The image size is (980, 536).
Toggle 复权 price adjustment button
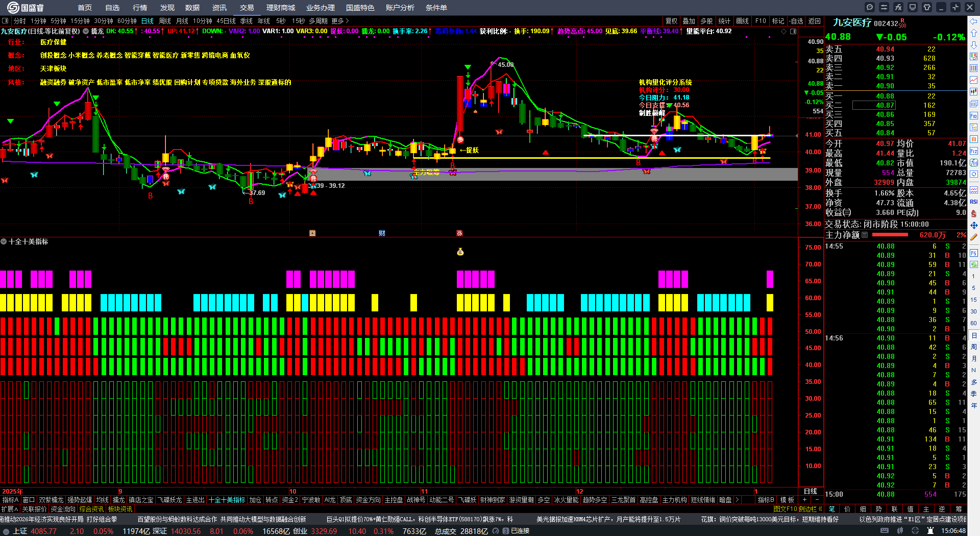672,21
